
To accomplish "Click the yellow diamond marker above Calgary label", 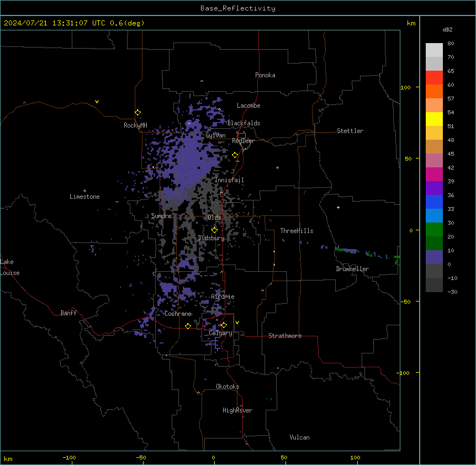I will click(224, 325).
